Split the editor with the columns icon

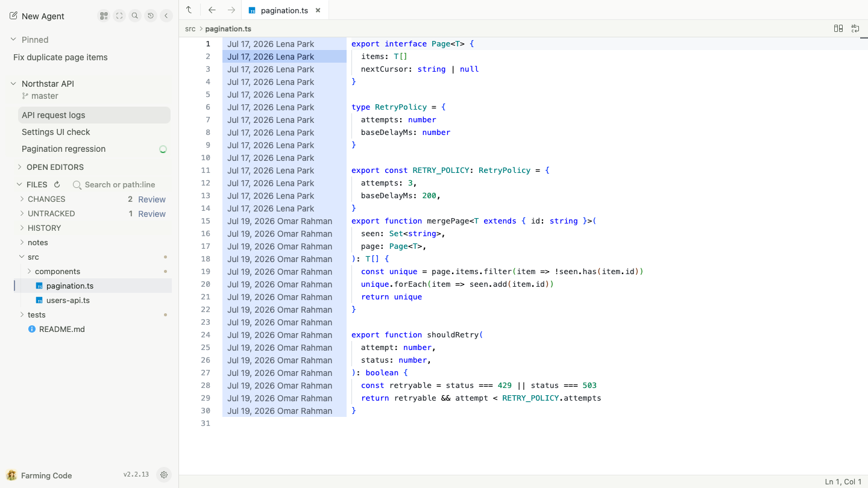tap(838, 28)
